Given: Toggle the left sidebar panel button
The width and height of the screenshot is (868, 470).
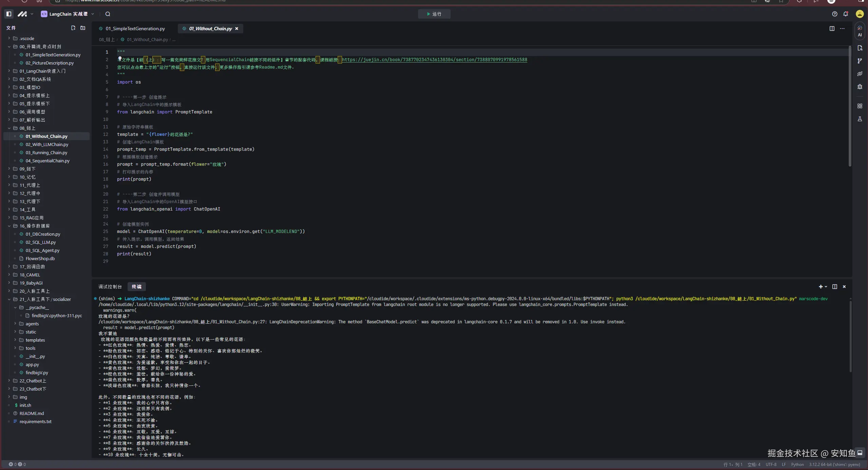Looking at the screenshot, I should [x=9, y=14].
